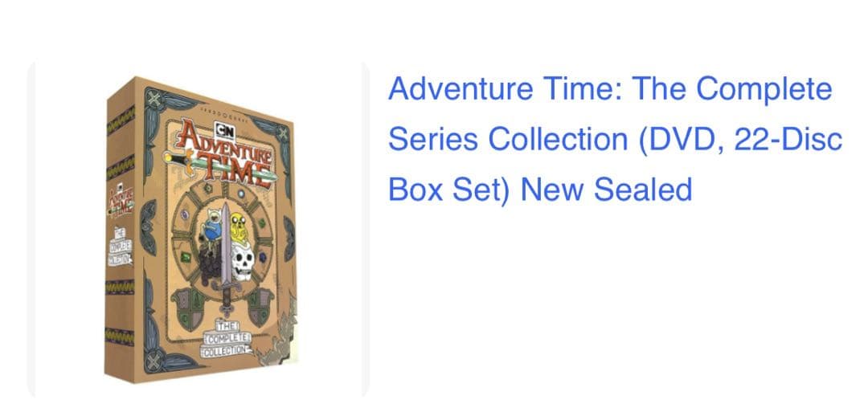Viewport: 868px width, 420px height.
Task: Click 'Box Set)' text in the listing title
Action: pyautogui.click(x=449, y=190)
